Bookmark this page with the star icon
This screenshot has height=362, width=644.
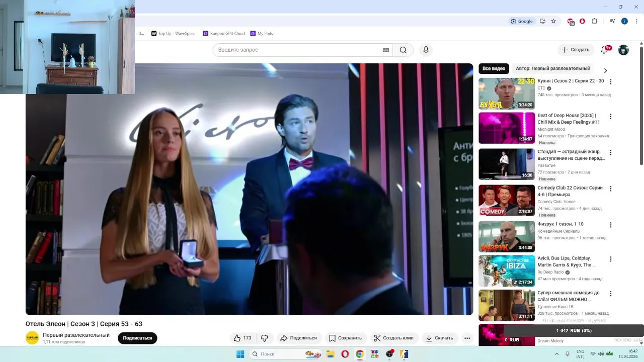[x=553, y=21]
